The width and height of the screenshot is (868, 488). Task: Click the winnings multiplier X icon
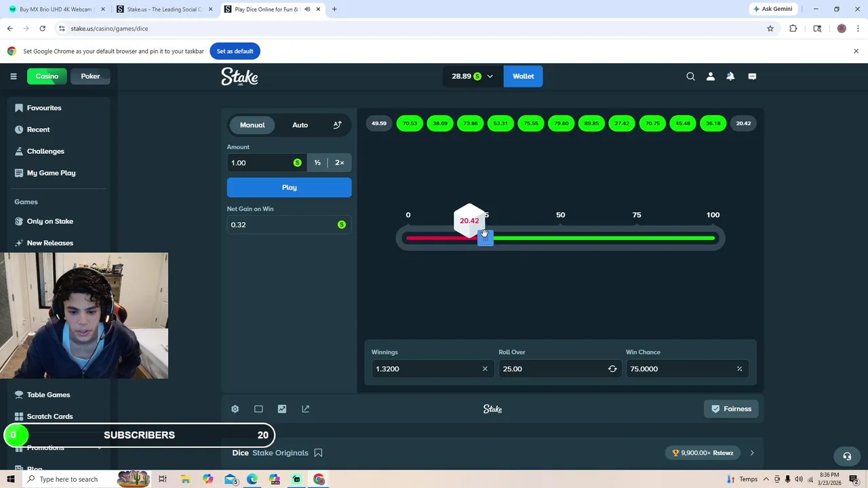(x=485, y=369)
